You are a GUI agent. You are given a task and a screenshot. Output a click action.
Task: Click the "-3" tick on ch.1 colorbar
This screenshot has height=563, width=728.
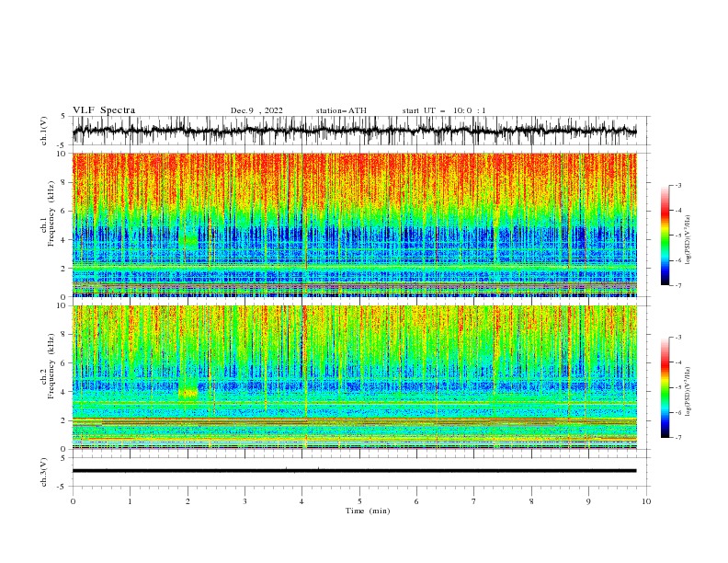(x=677, y=185)
